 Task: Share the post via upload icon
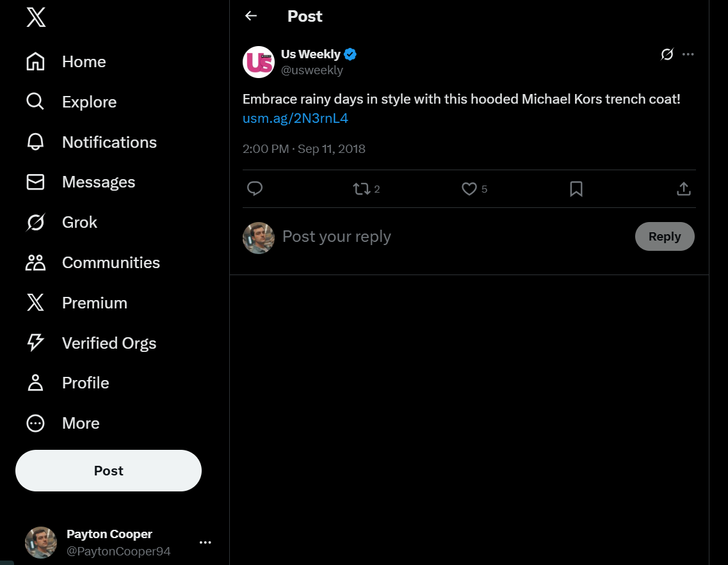pos(683,189)
